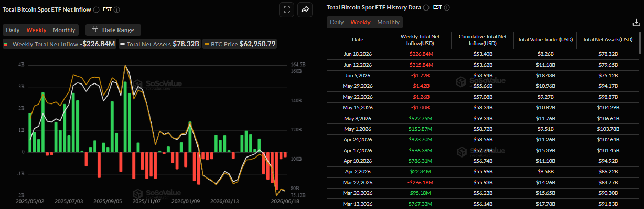Click the Mar 20,2026 date cell
The height and width of the screenshot is (209, 644).
[x=357, y=193]
